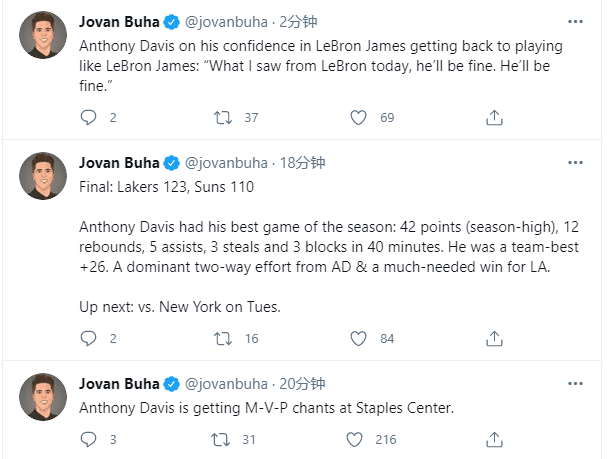The height and width of the screenshot is (459, 609).
Task: Open Jovan Buha's profile from the top tweet
Action: 118,21
